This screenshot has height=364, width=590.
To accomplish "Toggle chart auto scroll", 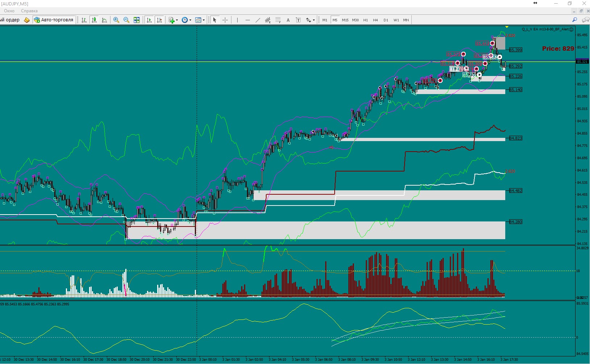I will pyautogui.click(x=149, y=20).
